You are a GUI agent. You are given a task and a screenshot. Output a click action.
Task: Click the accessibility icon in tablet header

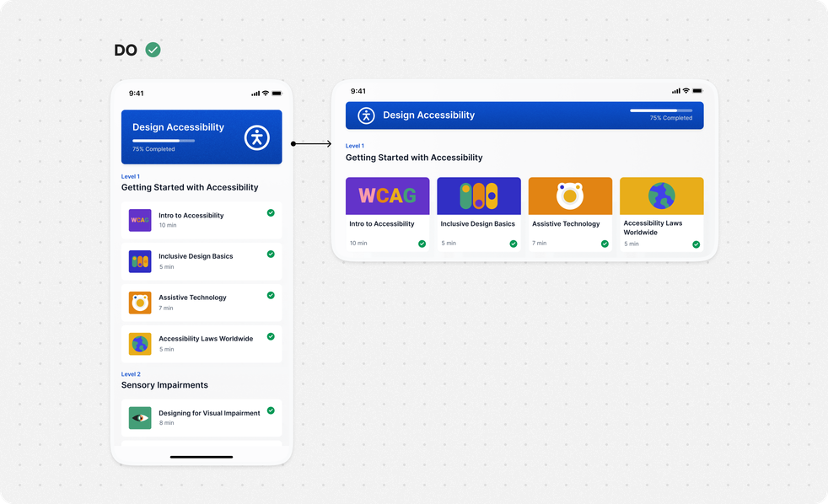(x=366, y=115)
